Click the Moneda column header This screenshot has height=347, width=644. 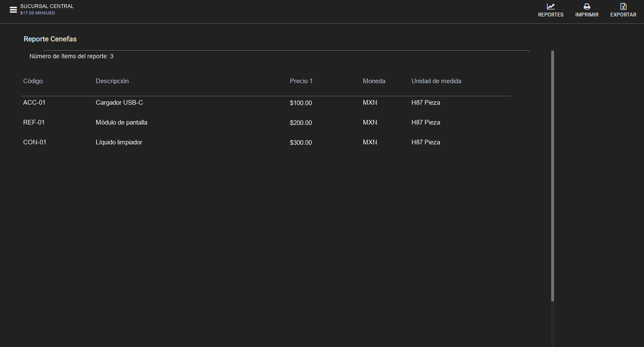pyautogui.click(x=374, y=81)
